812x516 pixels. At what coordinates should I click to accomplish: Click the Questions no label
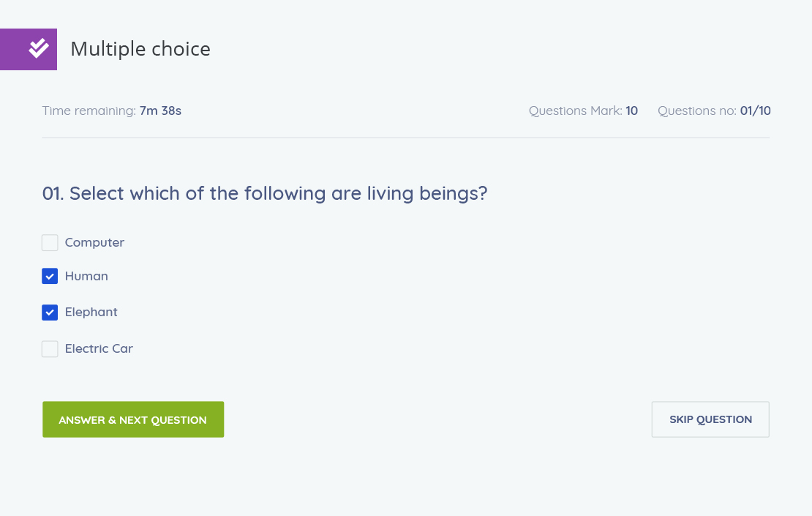(x=697, y=111)
